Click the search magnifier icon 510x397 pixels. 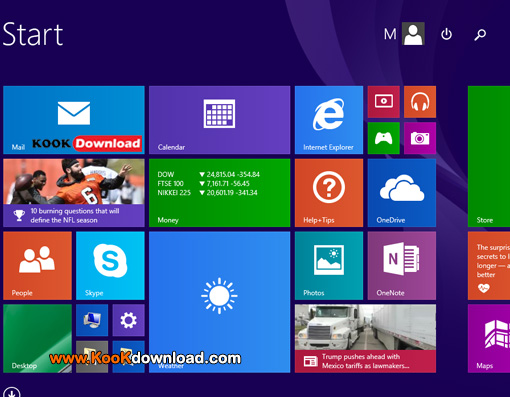480,34
